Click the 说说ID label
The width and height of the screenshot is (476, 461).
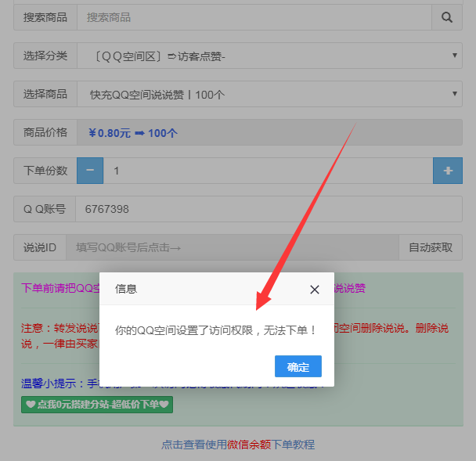click(x=40, y=247)
